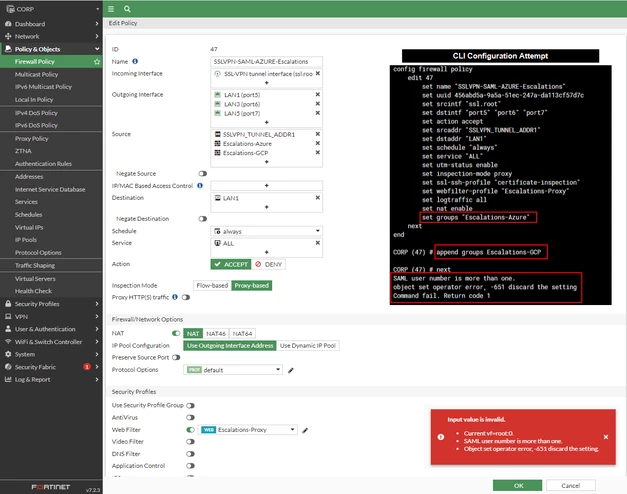Click the policy Name input field
Viewport: 627px width, 494px height.
267,62
